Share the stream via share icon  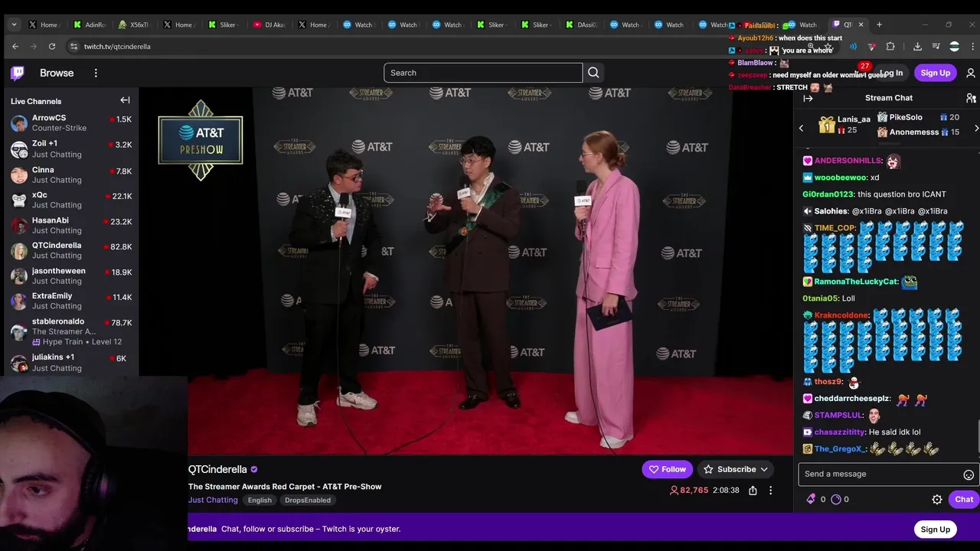click(753, 490)
